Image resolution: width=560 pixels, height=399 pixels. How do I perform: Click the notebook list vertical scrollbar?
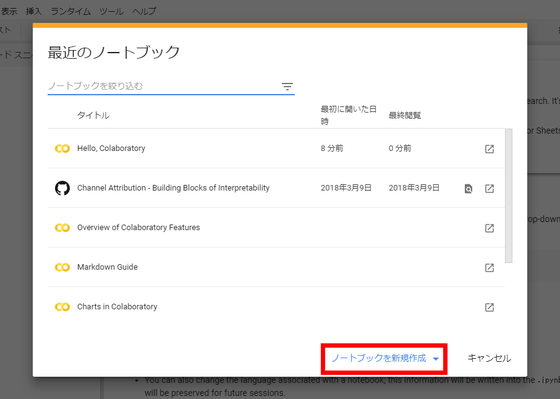click(509, 196)
